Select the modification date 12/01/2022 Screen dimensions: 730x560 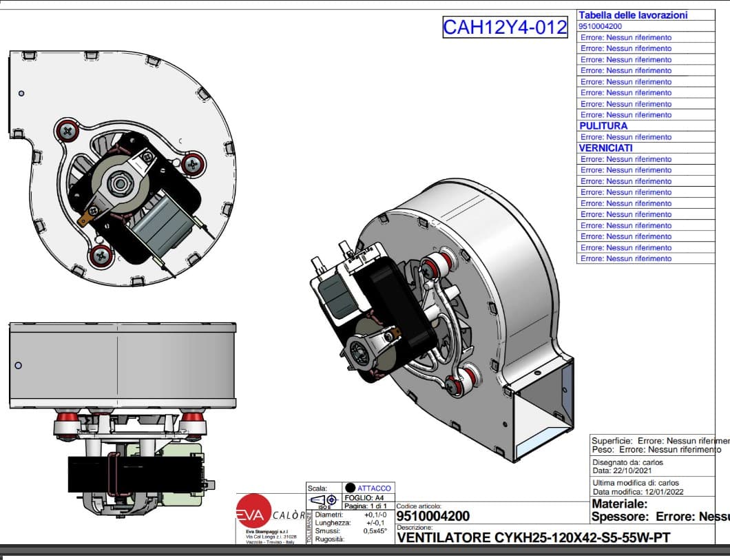click(664, 492)
